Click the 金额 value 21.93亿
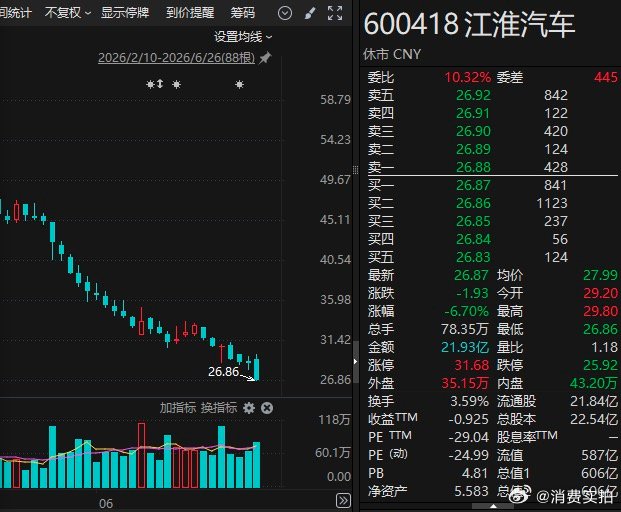 [x=465, y=347]
